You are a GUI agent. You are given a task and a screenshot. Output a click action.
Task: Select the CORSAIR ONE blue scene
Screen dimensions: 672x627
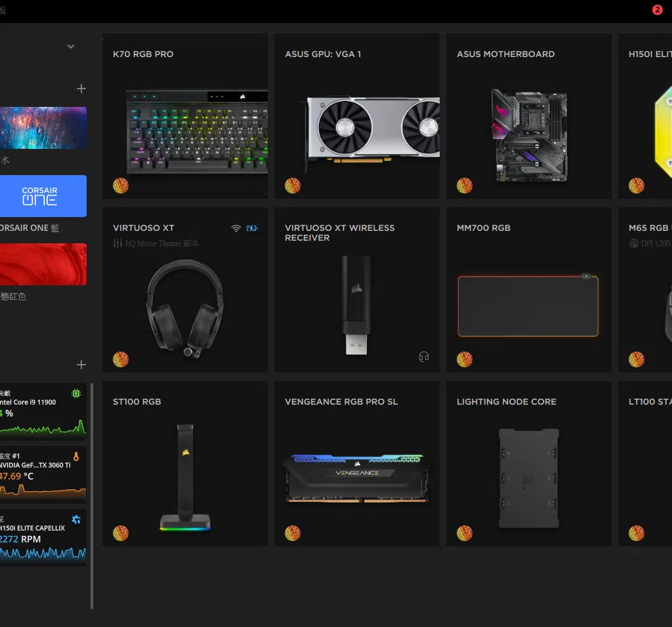click(x=43, y=196)
